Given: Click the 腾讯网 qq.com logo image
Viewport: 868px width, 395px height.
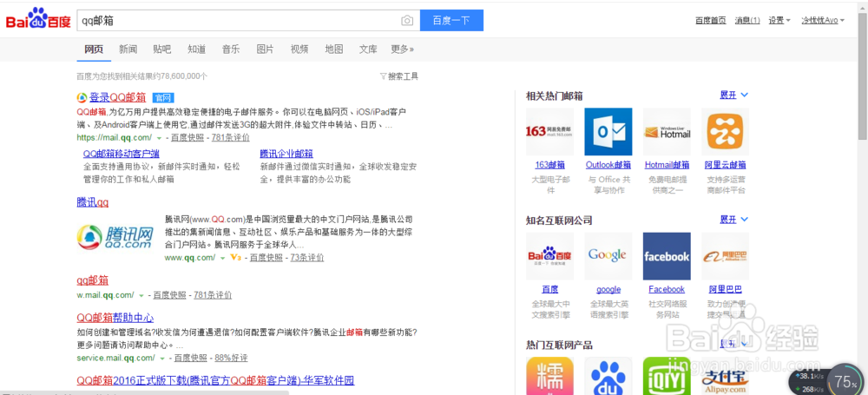Looking at the screenshot, I should [x=115, y=237].
